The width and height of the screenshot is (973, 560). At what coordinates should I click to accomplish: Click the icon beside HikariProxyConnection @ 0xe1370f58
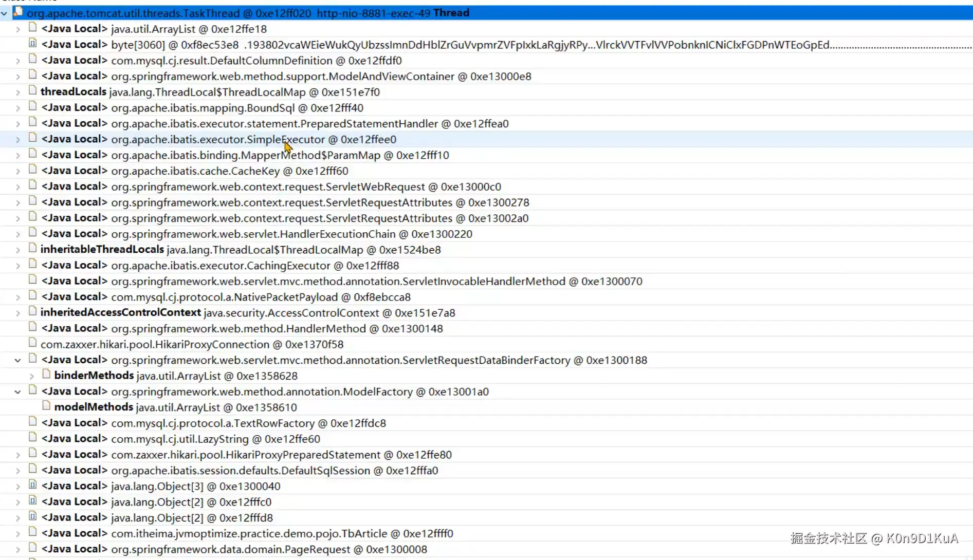[x=32, y=343]
